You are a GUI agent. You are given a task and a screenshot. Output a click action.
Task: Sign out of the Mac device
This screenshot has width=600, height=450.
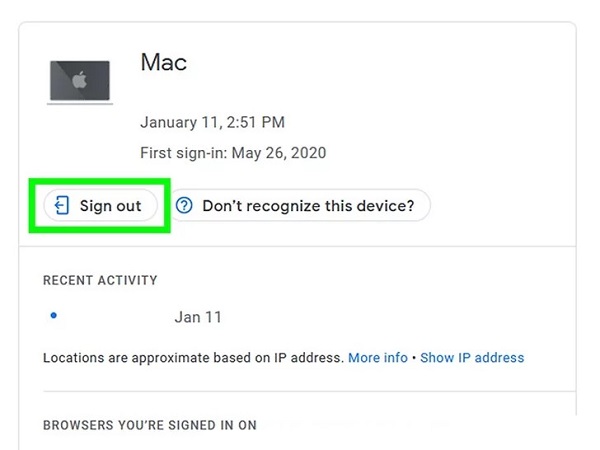point(100,205)
